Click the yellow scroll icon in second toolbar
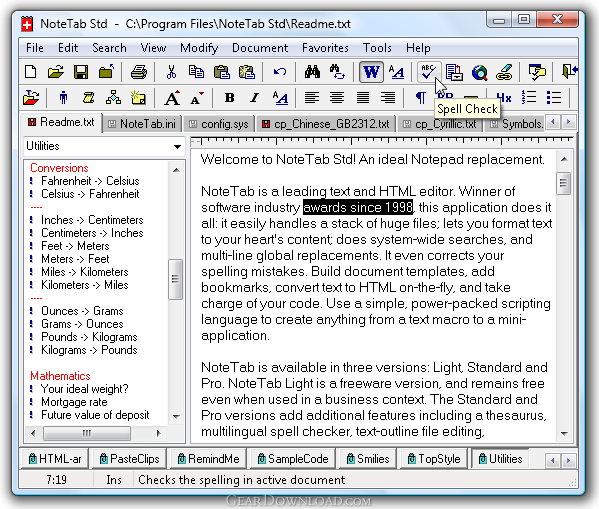599x509 pixels. pos(89,98)
